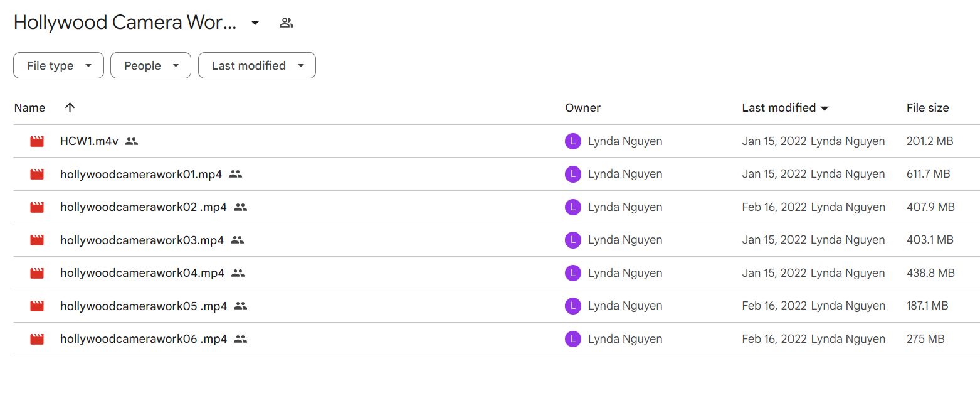Click the 201.2 MB file size value
Screen dimensions: 980x393
tap(930, 141)
